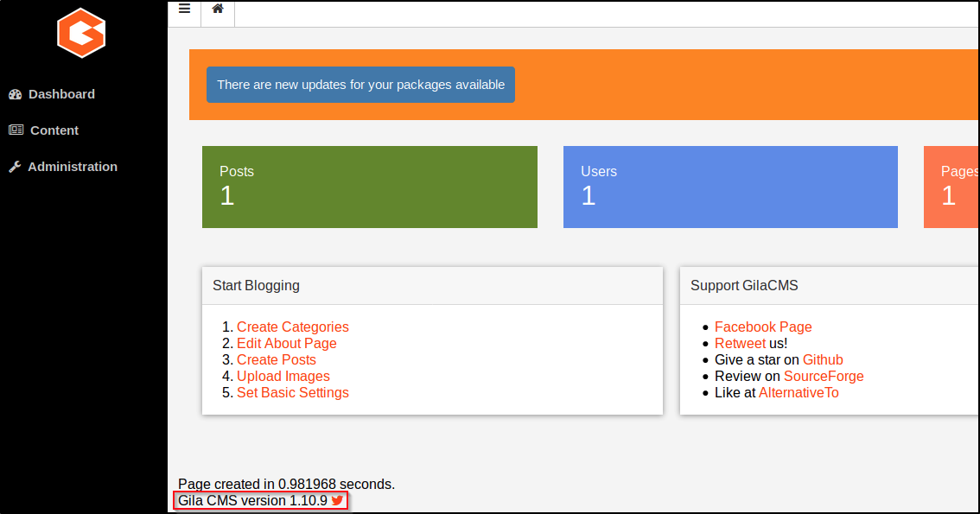This screenshot has height=514, width=980.
Task: Open the Retweet link
Action: (740, 343)
